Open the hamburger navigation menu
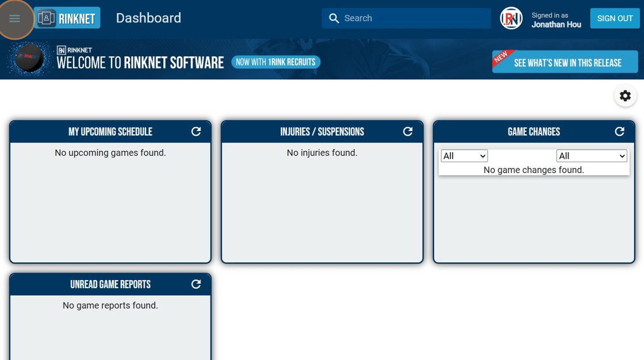The width and height of the screenshot is (644, 360). coord(15,18)
